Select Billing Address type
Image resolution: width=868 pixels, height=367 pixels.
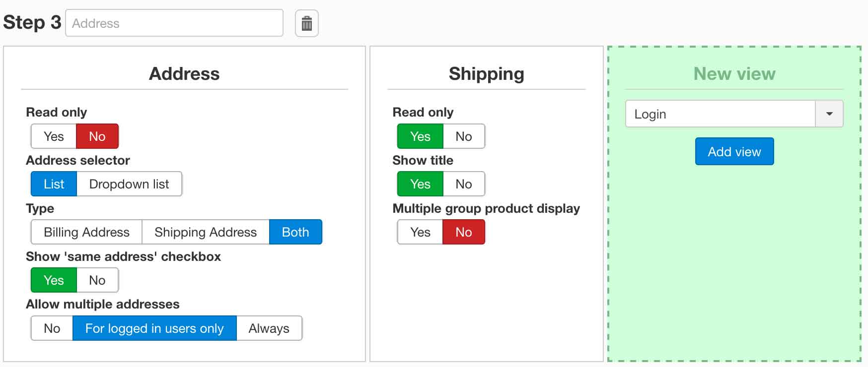(86, 232)
